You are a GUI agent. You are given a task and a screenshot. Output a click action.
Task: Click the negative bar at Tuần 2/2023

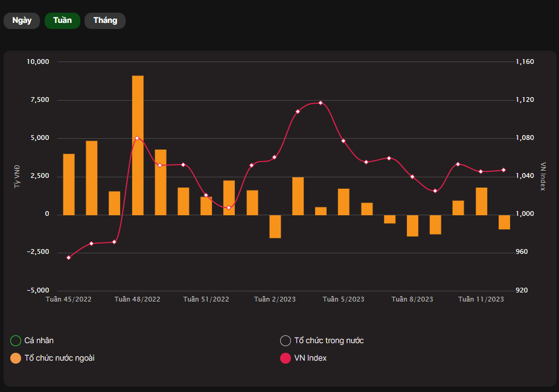tap(275, 226)
